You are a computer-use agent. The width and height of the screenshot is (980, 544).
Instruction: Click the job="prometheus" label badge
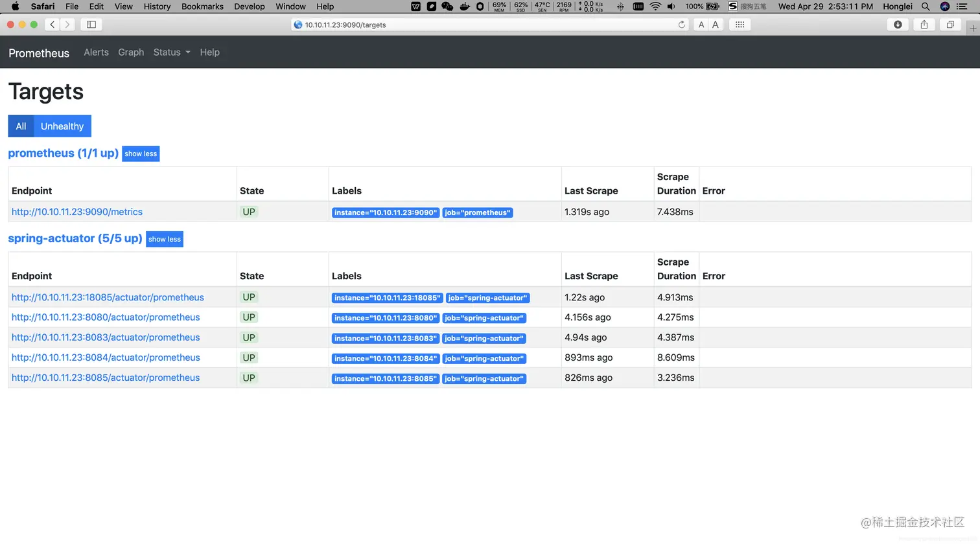[478, 212]
